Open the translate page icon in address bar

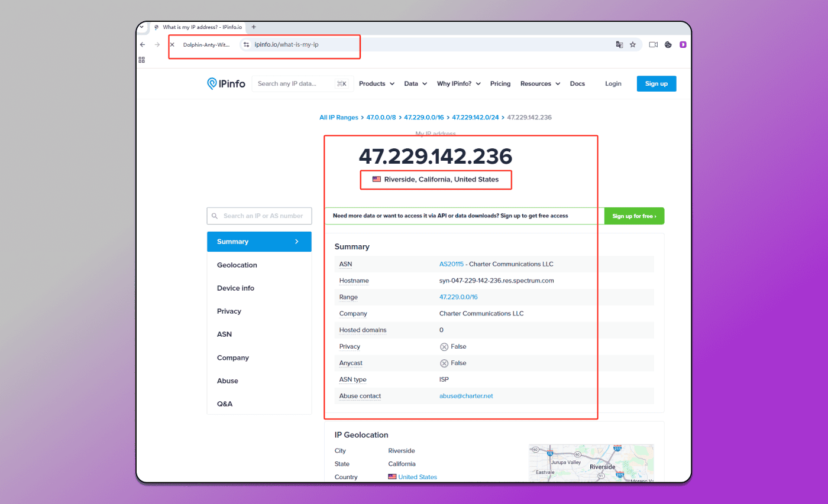[x=619, y=44]
